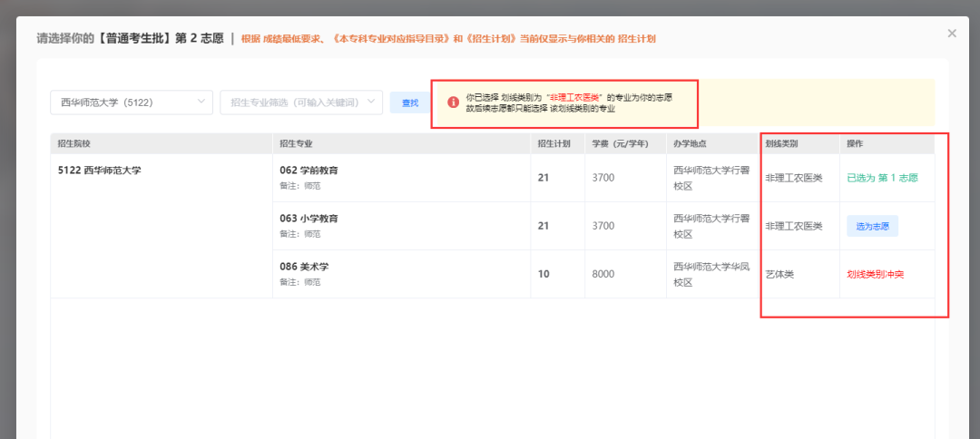Click the 划线类别 column header

[x=781, y=143]
